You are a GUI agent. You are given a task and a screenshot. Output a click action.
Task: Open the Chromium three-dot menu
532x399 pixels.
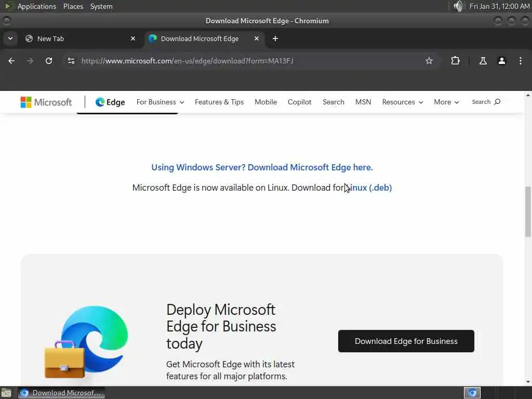(x=521, y=61)
